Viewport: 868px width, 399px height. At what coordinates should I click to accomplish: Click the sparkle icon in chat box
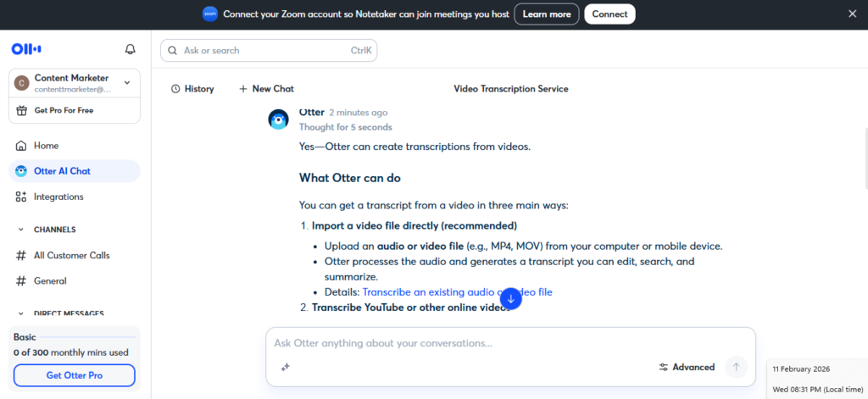[x=286, y=366]
